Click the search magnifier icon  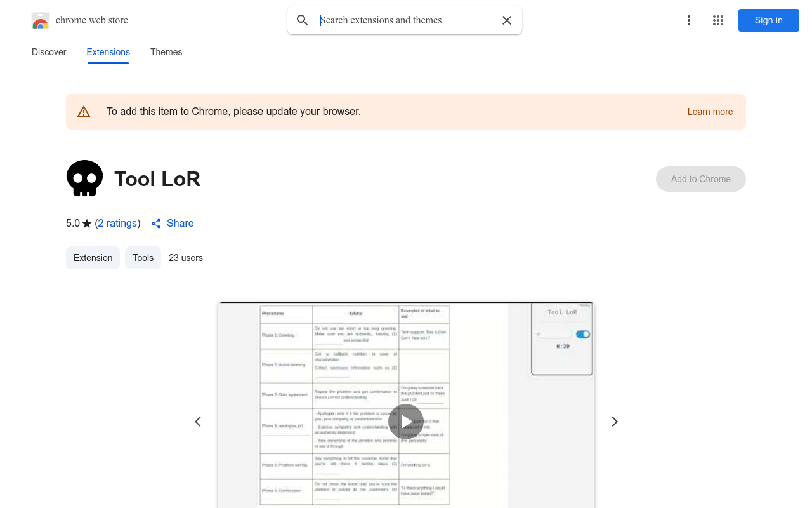coord(303,20)
